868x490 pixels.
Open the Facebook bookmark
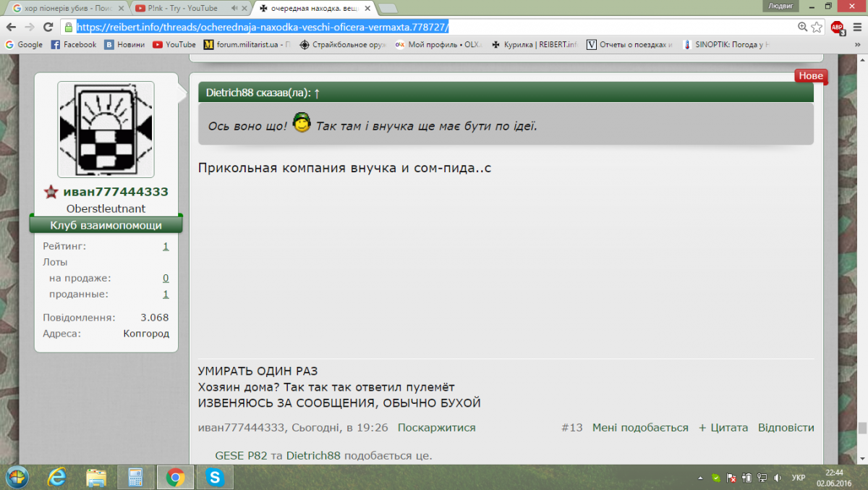tap(74, 44)
